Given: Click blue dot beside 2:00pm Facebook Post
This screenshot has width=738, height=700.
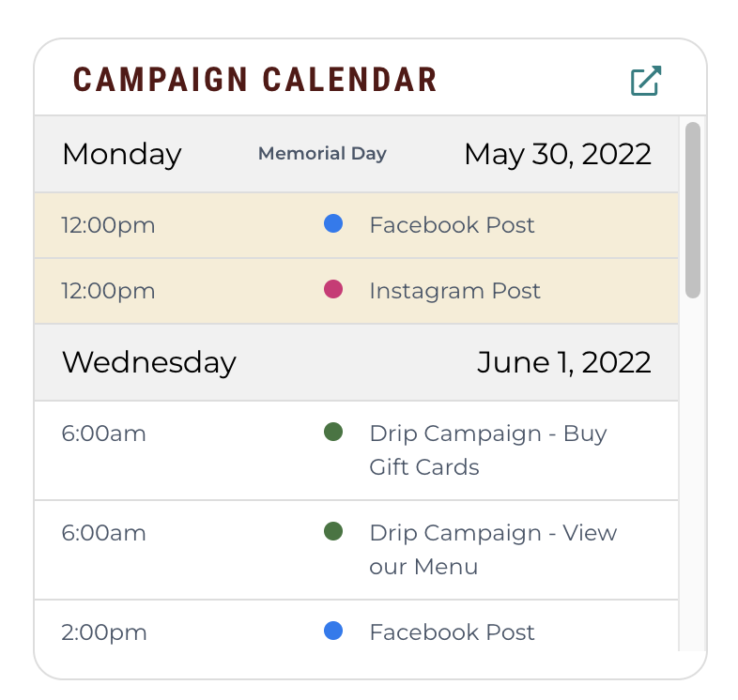Looking at the screenshot, I should click(x=333, y=631).
